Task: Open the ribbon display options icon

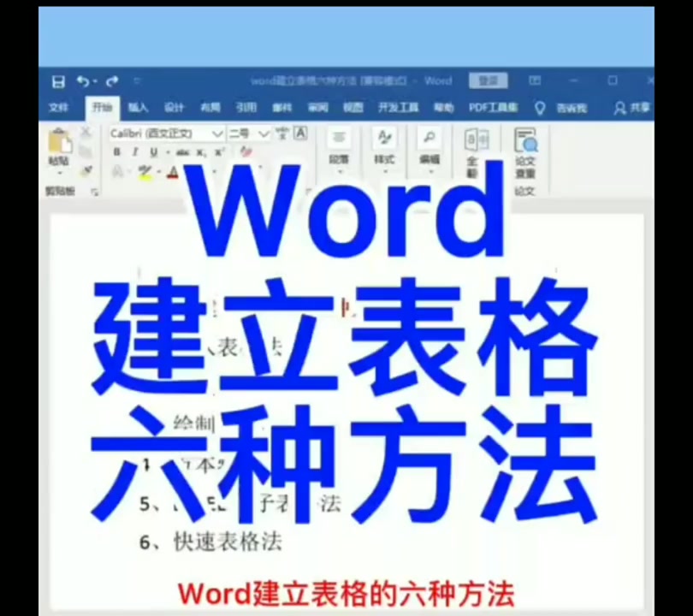Action: pos(535,80)
